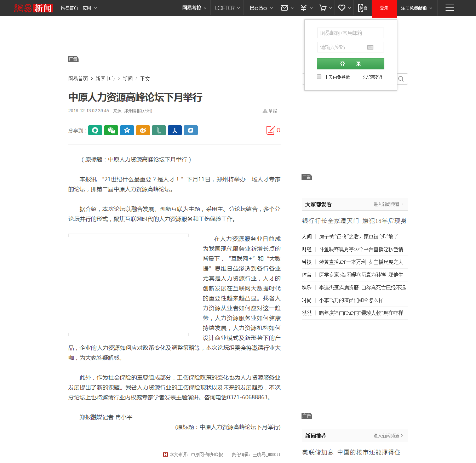Share the article via WeChat
The height and width of the screenshot is (463, 476).
111,130
